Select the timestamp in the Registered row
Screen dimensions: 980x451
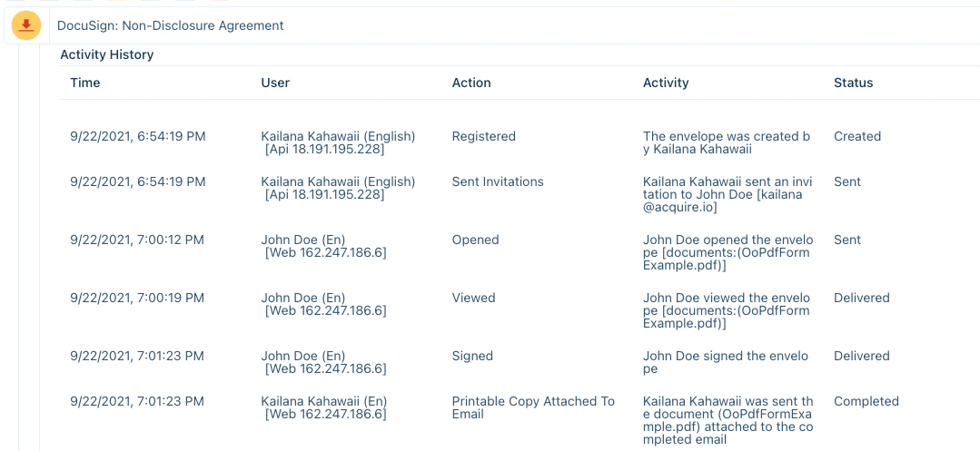[137, 136]
